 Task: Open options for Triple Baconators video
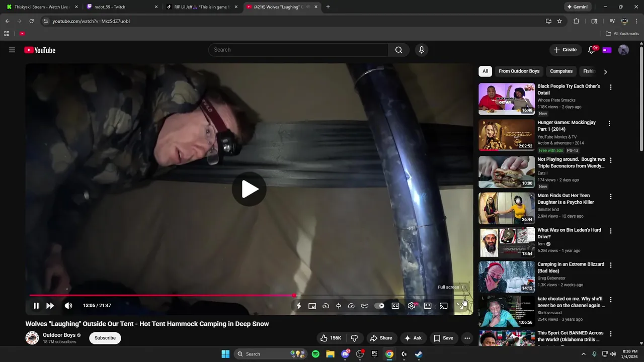611,160
